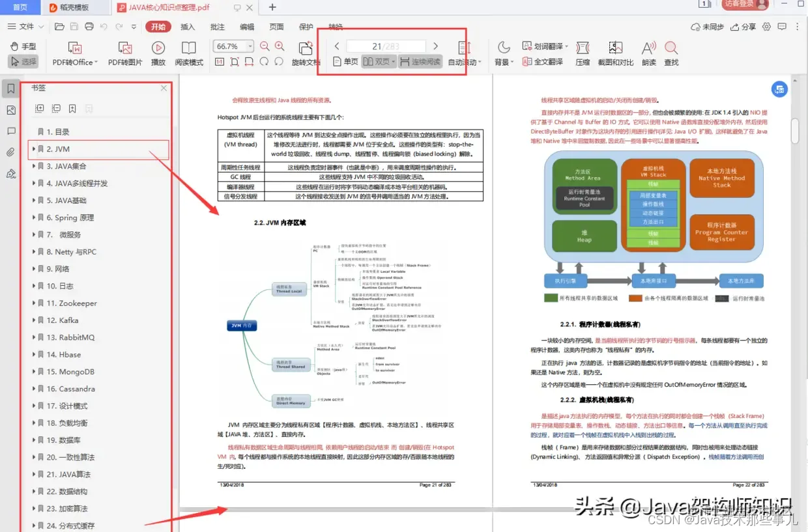
Task: Open compress tool (压缩)
Action: 583,54
